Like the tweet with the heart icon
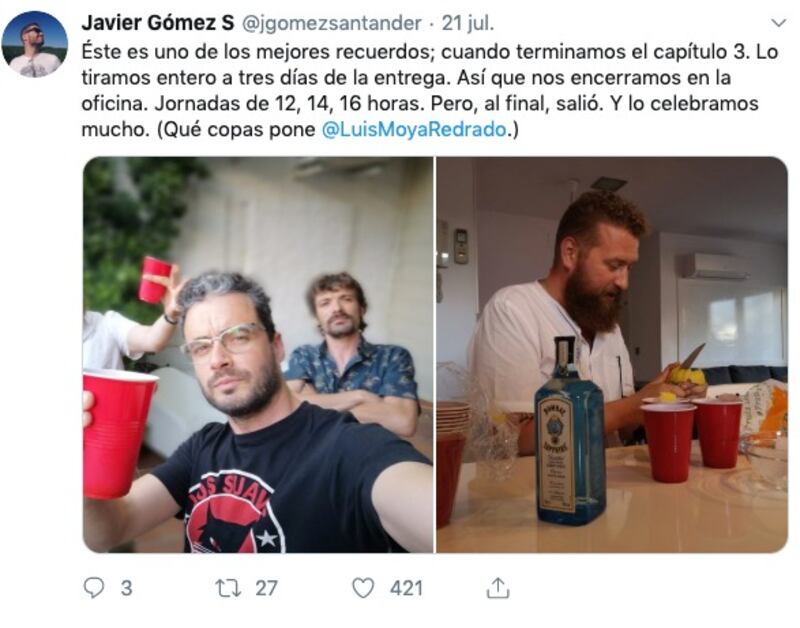This screenshot has height=628, width=800. [363, 588]
